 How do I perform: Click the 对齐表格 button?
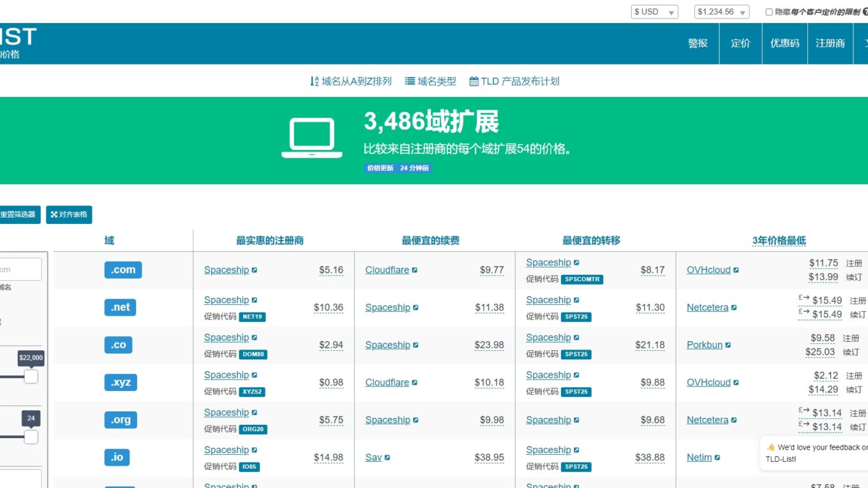(69, 214)
